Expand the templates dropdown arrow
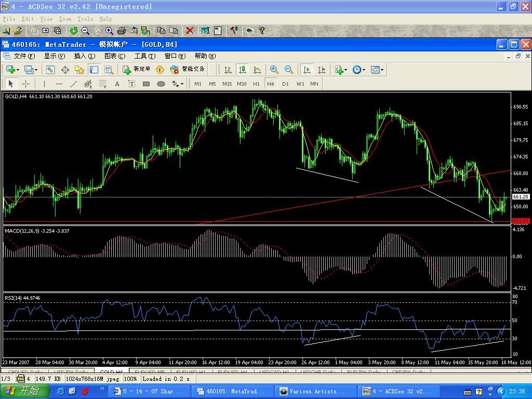Screen dimensions: 532x399 pyautogui.click(x=382, y=70)
